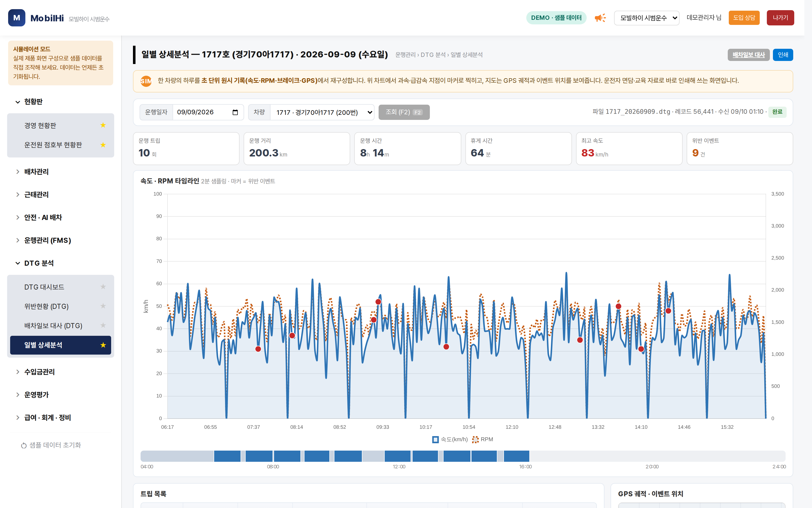Viewport: 812px width, 508px height.
Task: Click the GPS 궤적 · 이벤트 위치 heading
Action: (651, 494)
